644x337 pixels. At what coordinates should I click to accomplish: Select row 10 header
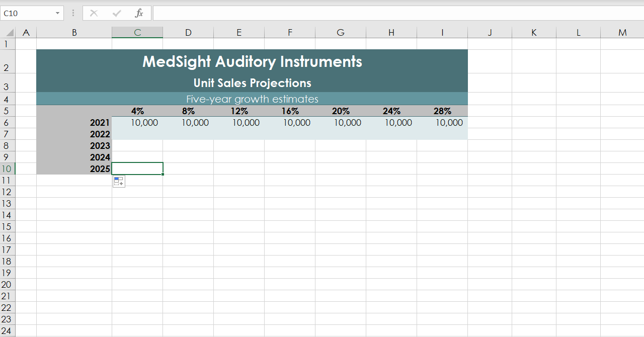[x=7, y=169]
